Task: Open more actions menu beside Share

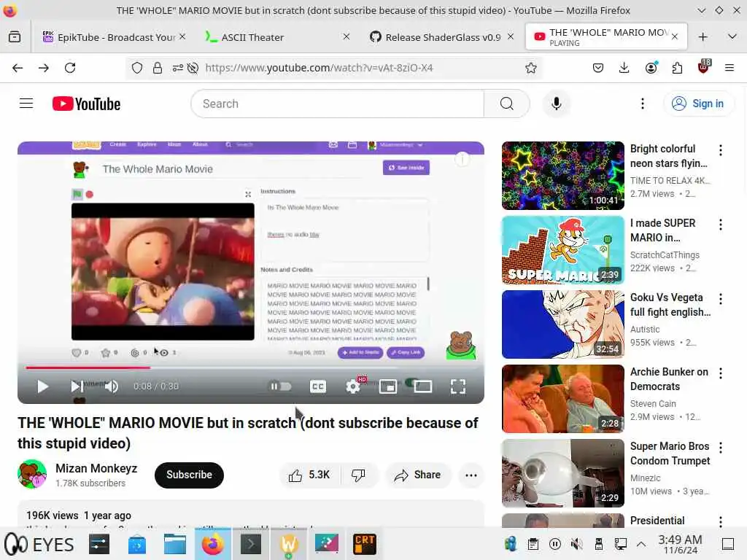Action: click(x=471, y=475)
